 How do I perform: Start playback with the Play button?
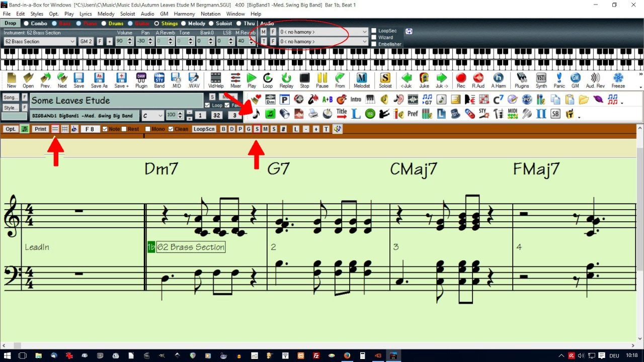252,80
